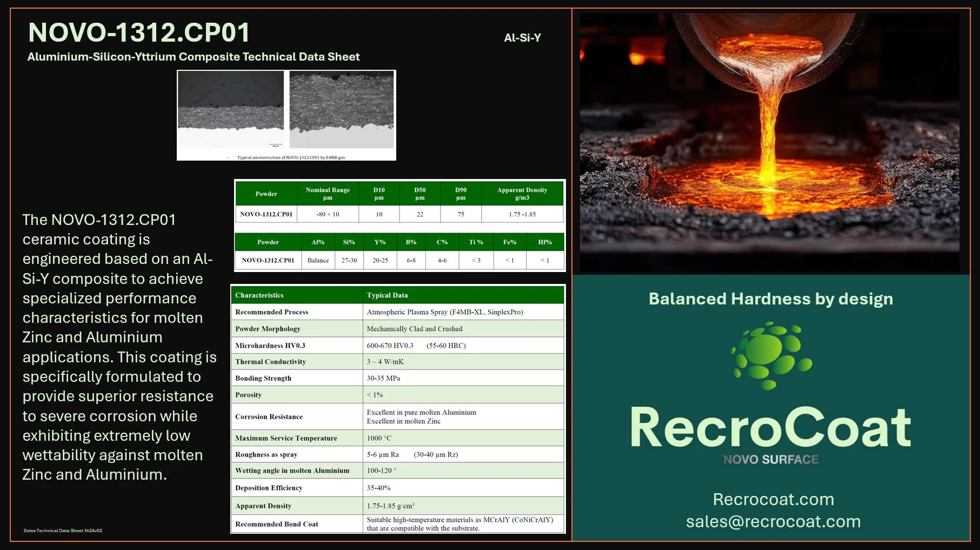Select the 'Thermal Conductivity' row label
The image size is (980, 550).
[x=270, y=362]
